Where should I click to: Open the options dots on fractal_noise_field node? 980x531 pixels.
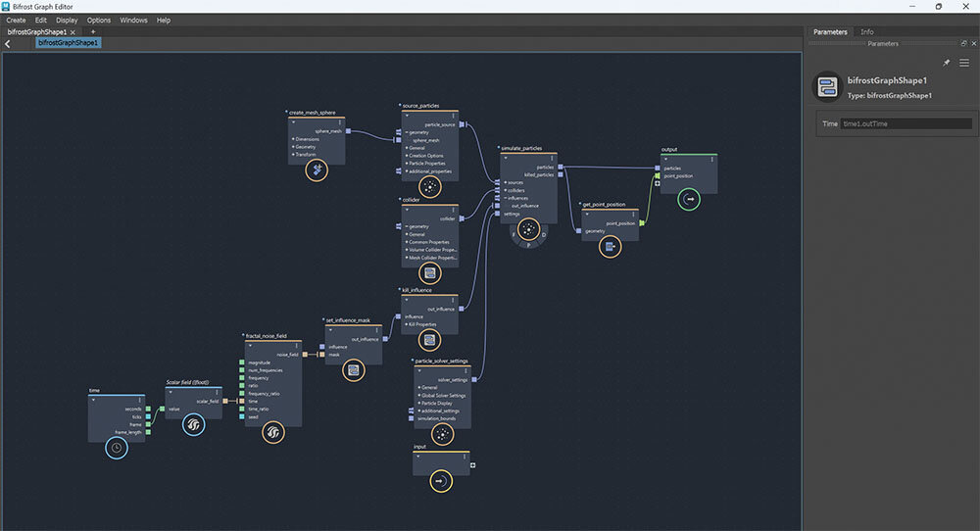[x=297, y=346]
